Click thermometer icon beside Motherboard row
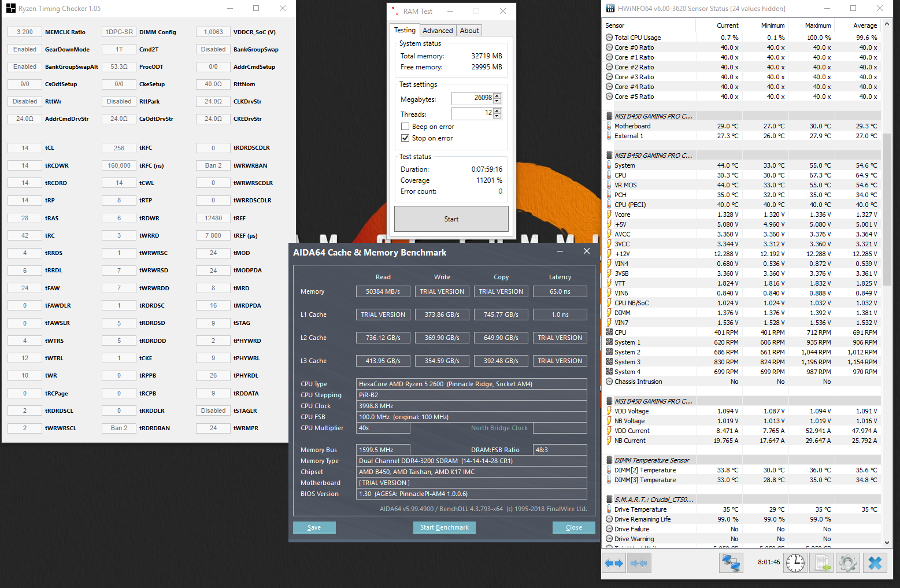The image size is (900, 588). coord(609,126)
